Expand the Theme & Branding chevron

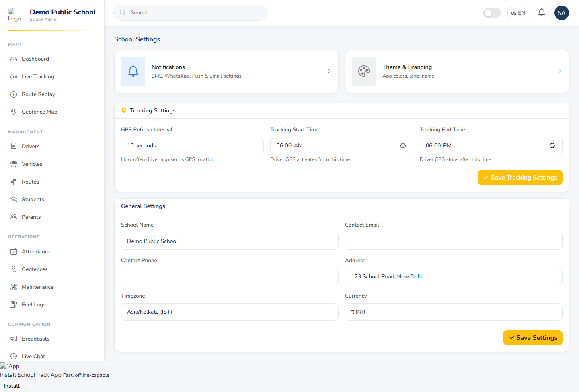559,71
